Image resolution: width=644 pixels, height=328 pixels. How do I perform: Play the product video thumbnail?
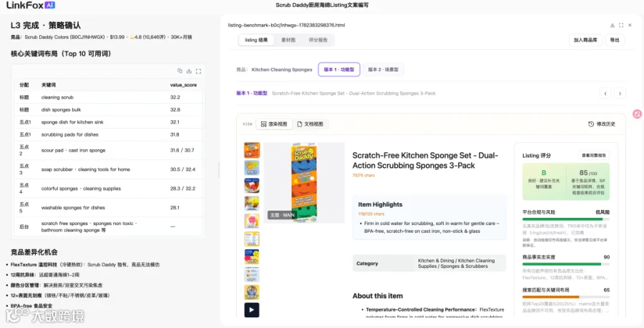pyautogui.click(x=252, y=309)
